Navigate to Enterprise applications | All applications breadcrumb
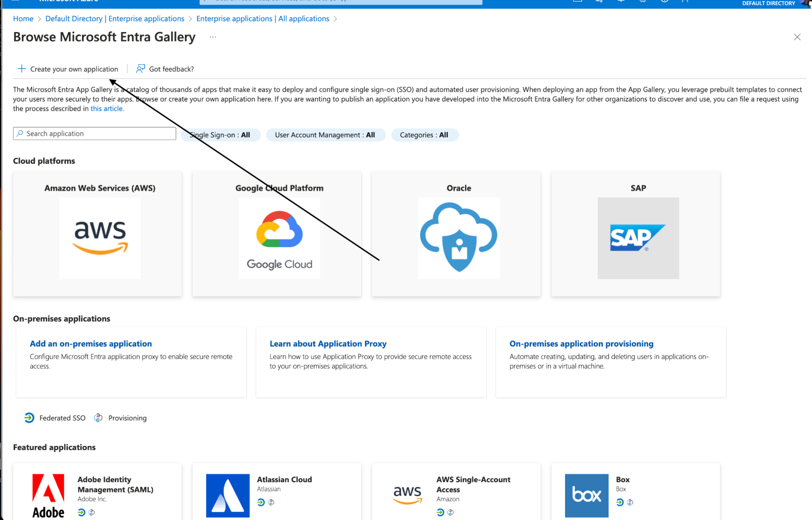The height and width of the screenshot is (520, 812). [x=263, y=19]
